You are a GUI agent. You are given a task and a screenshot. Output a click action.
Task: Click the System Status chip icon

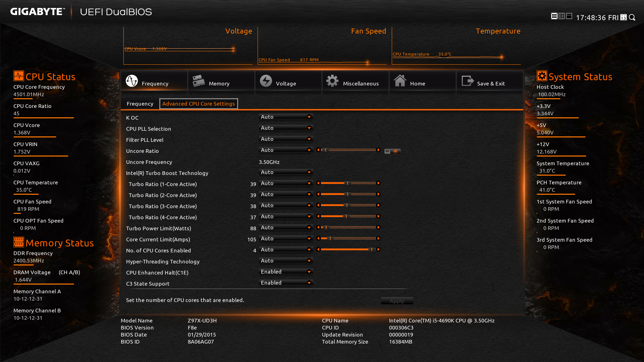(542, 76)
